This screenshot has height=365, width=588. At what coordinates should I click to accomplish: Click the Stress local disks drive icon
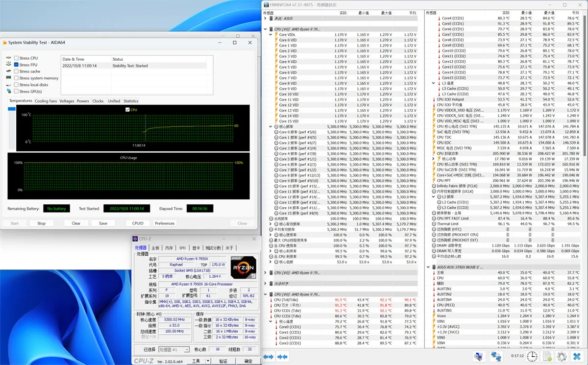pos(8,85)
